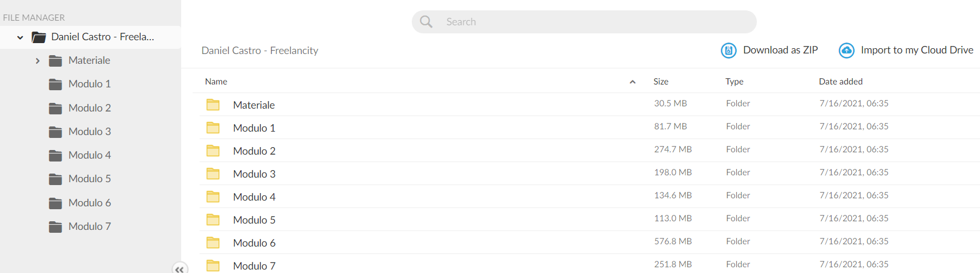This screenshot has height=273, width=980.
Task: Collapse the left sidebar with the double-arrow button
Action: click(179, 268)
